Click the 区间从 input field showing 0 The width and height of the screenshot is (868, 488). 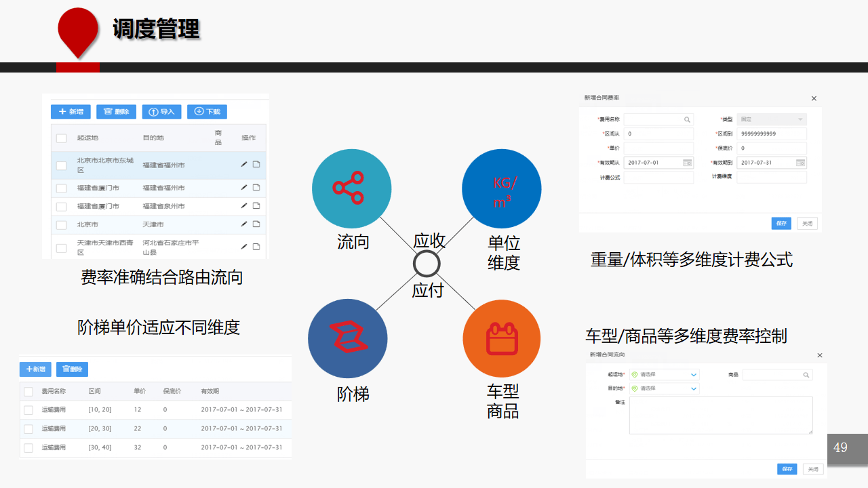coord(658,134)
